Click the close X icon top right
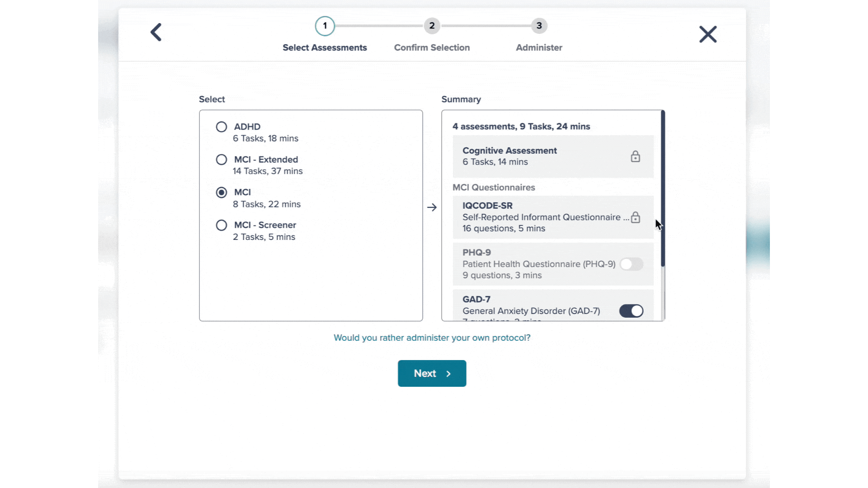 (x=708, y=34)
